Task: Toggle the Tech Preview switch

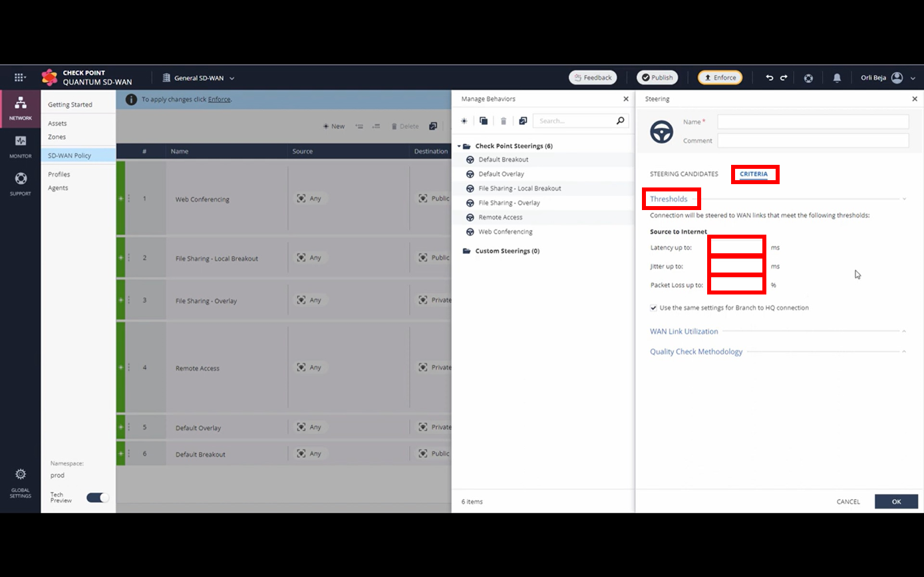Action: (98, 497)
